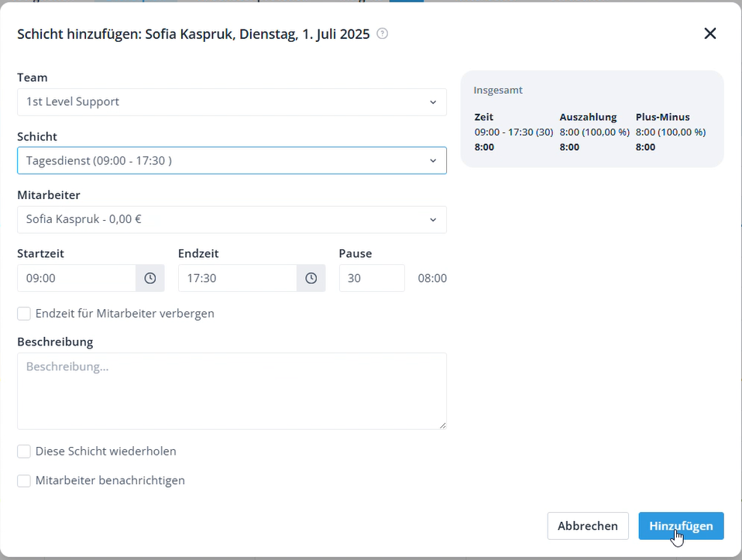This screenshot has height=560, width=742.
Task: Click the Startzeit 09:00 field
Action: [x=77, y=278]
